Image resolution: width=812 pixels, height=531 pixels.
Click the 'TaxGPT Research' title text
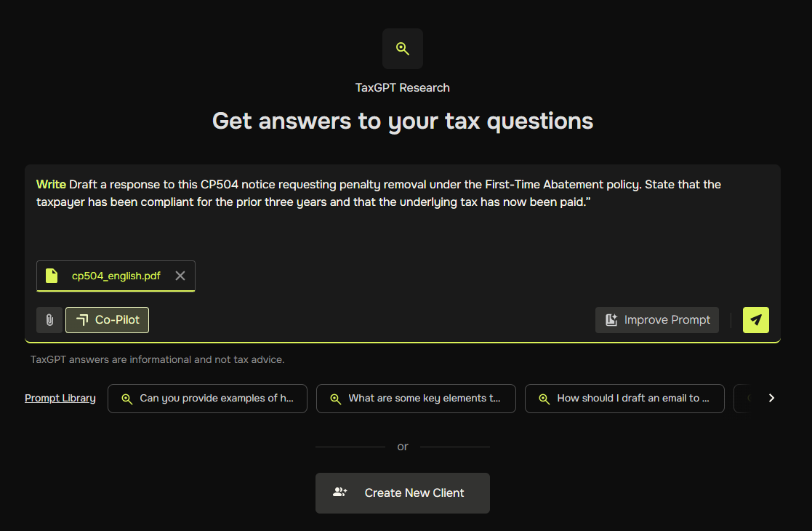(x=403, y=88)
